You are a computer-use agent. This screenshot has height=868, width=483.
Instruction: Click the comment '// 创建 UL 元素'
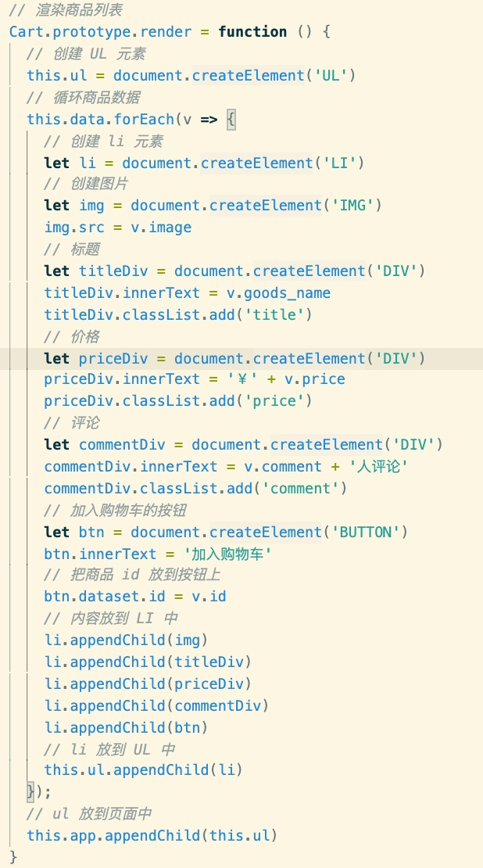[86, 54]
